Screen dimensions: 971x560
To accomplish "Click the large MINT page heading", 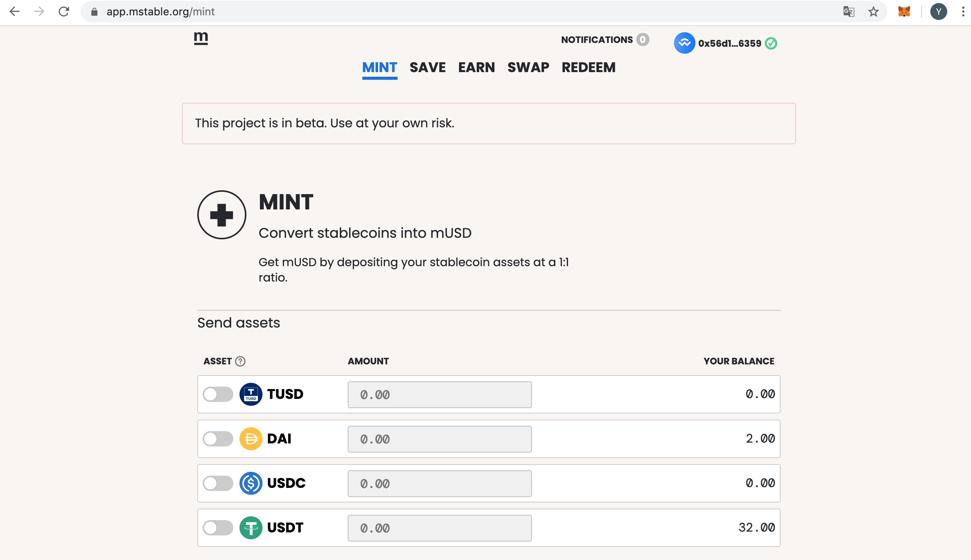I will pyautogui.click(x=286, y=202).
